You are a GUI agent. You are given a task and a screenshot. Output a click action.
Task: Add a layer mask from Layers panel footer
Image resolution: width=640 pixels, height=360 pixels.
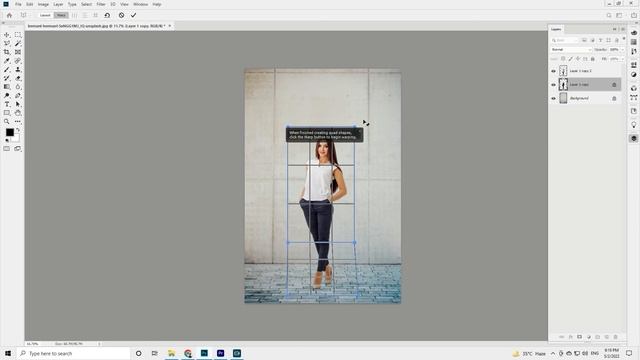coord(579,337)
